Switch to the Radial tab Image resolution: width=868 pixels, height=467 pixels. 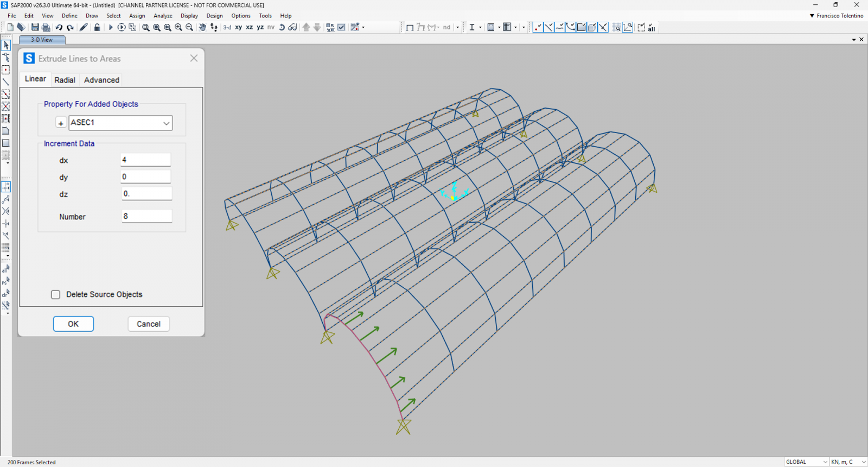(x=65, y=80)
